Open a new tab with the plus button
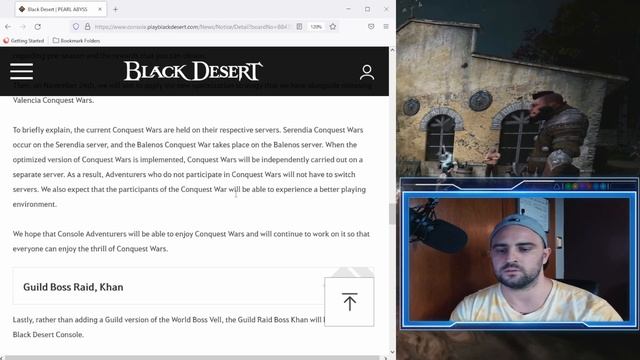 pyautogui.click(x=116, y=9)
